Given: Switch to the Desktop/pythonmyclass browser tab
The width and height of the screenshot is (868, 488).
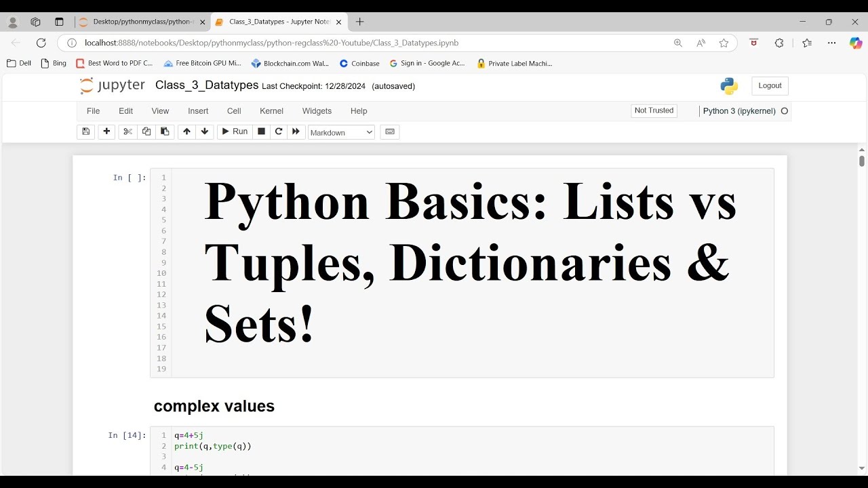Looking at the screenshot, I should click(x=141, y=22).
